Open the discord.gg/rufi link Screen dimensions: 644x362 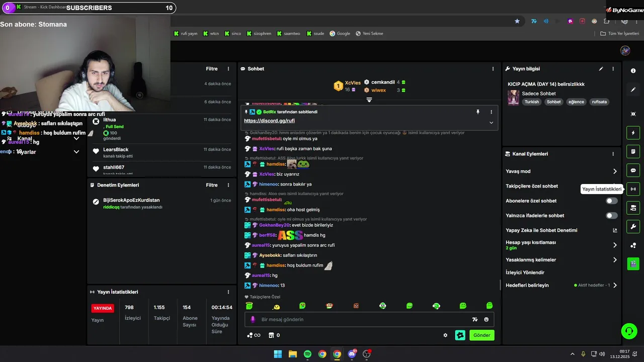coord(269,121)
